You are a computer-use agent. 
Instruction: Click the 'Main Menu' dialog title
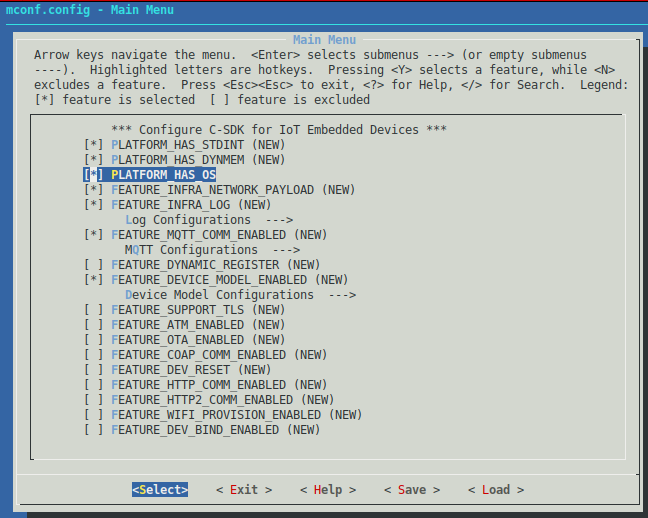coord(324,40)
